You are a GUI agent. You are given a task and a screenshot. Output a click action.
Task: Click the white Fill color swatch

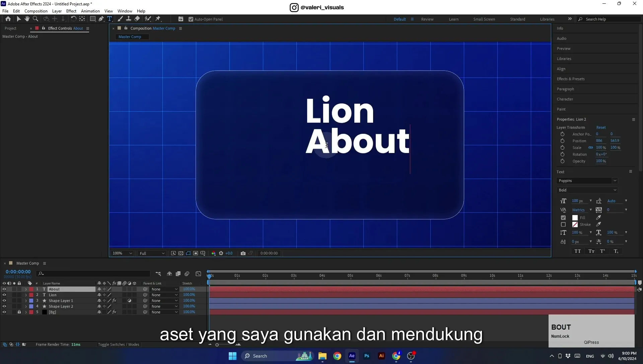575,217
